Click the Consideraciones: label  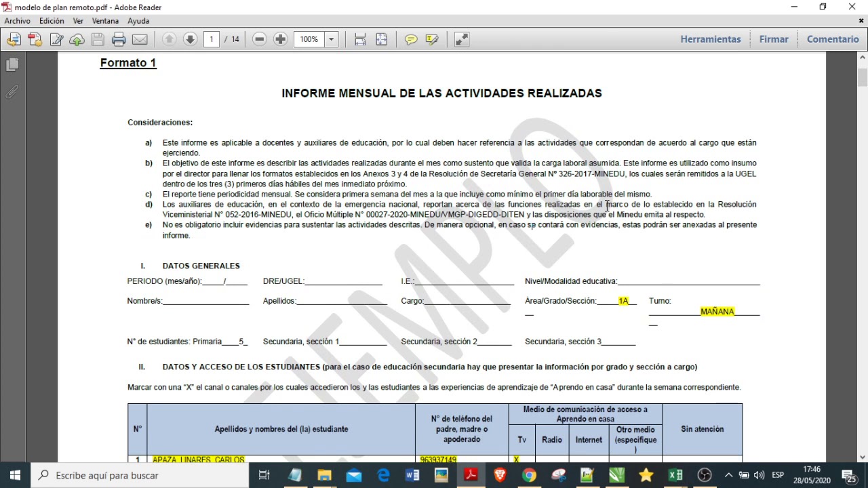(160, 123)
